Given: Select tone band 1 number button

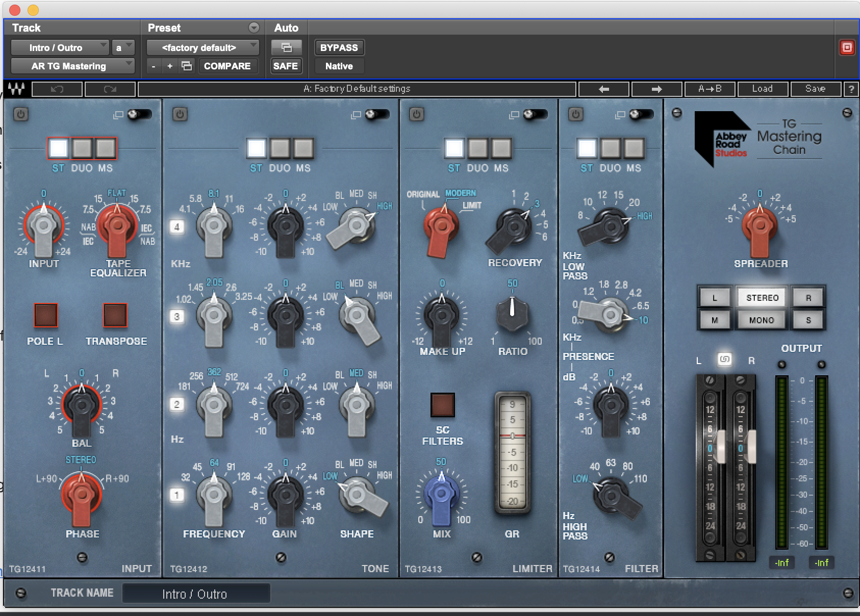Looking at the screenshot, I should tap(177, 495).
